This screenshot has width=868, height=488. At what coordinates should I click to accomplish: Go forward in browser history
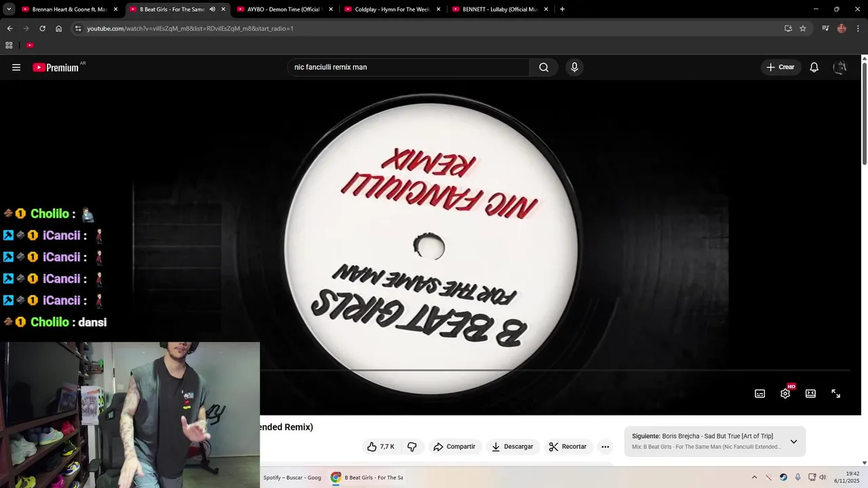(26, 28)
